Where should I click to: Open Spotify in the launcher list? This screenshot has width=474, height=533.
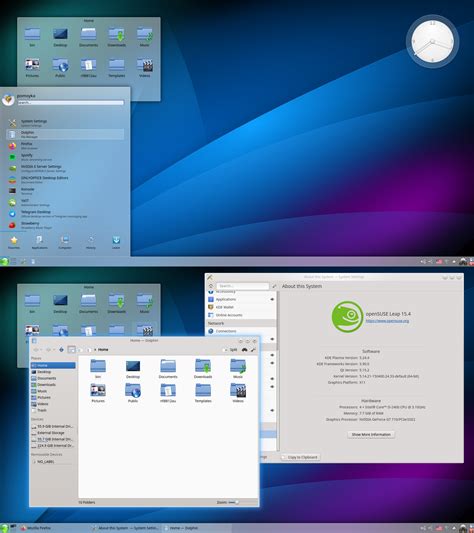[65, 157]
